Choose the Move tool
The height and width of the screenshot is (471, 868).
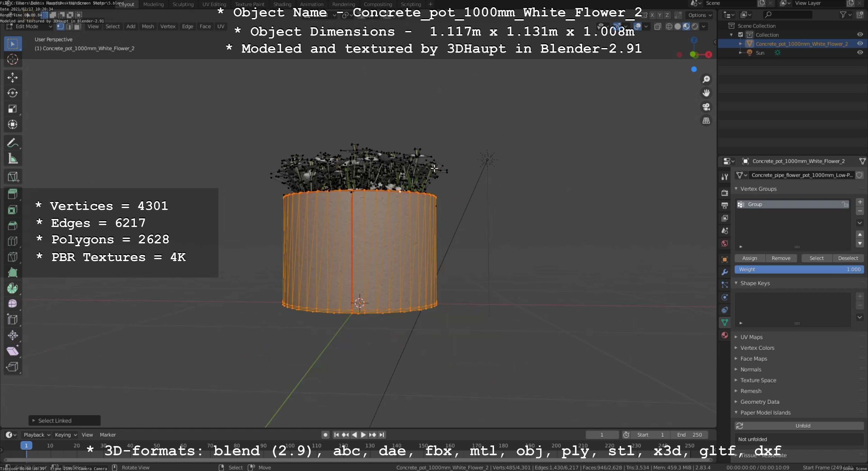pos(13,77)
